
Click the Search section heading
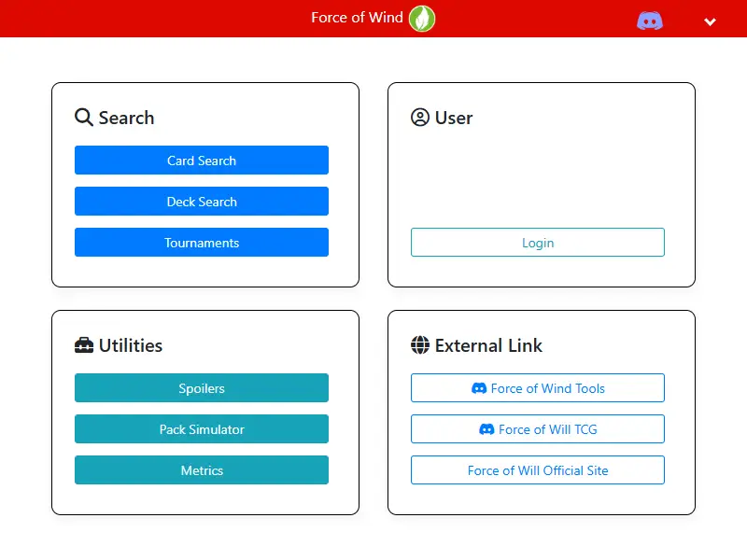tap(126, 118)
